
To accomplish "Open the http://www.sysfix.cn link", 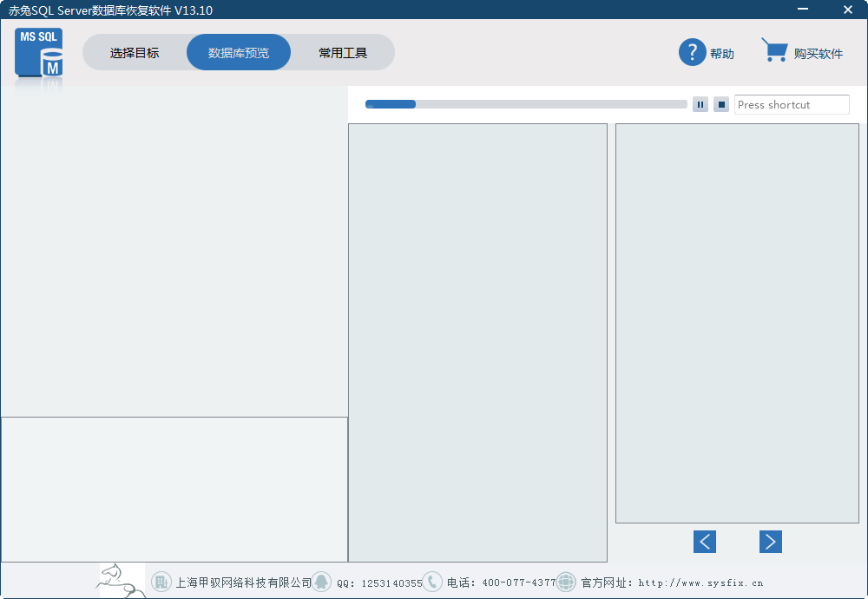I will point(700,583).
